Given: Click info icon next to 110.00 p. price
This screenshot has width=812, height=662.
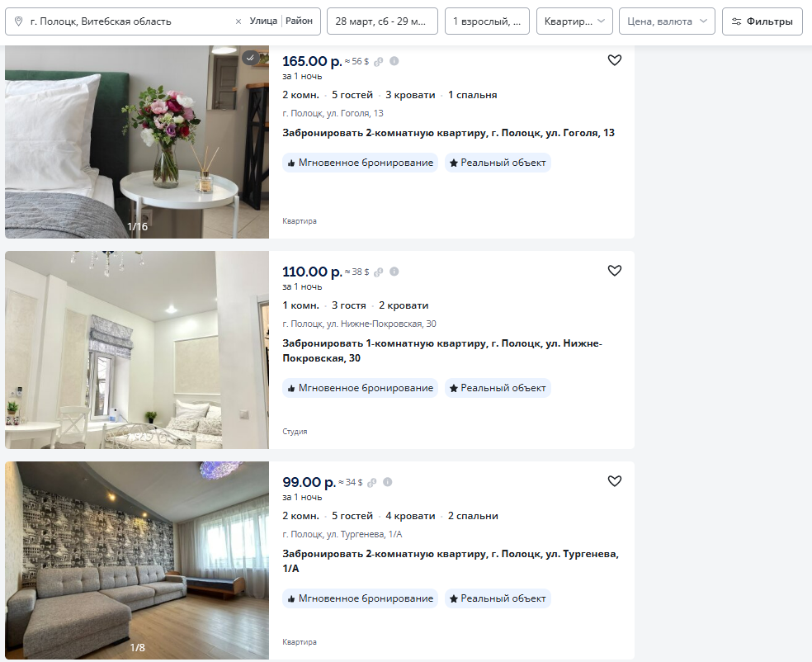Looking at the screenshot, I should (x=394, y=272).
